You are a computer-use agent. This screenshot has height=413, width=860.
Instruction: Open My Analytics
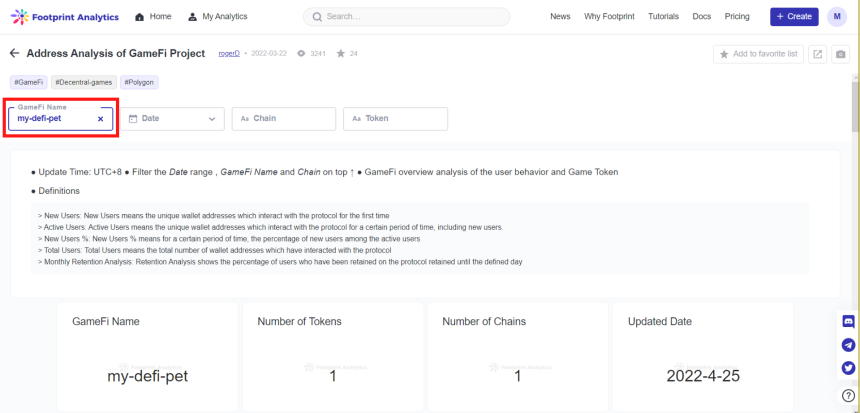click(x=217, y=16)
